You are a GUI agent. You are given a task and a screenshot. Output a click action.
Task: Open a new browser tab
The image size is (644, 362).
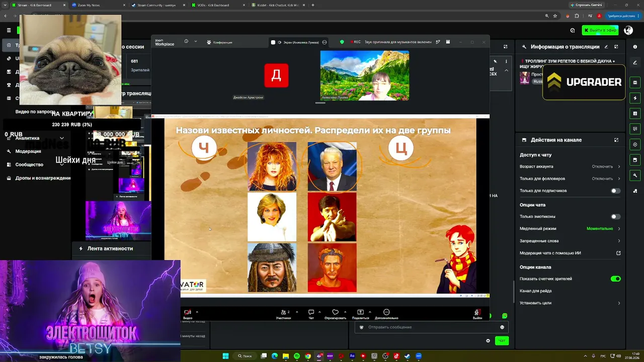pos(313,5)
